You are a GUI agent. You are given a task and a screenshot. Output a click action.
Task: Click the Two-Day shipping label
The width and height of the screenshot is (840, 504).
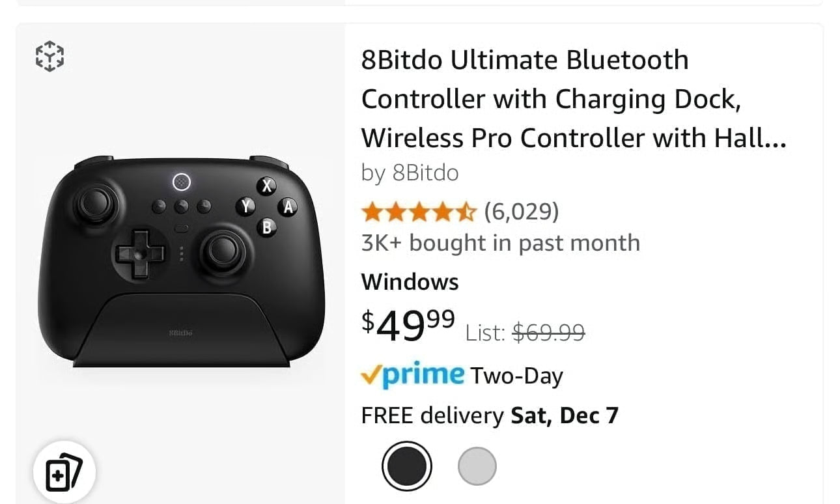[x=516, y=376]
